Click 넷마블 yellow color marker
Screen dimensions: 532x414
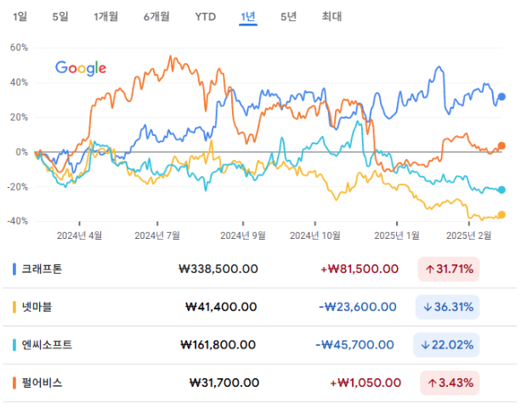(14, 307)
